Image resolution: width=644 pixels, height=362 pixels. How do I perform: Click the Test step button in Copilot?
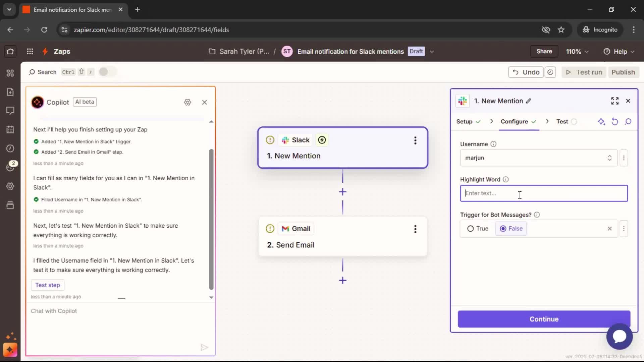48,285
